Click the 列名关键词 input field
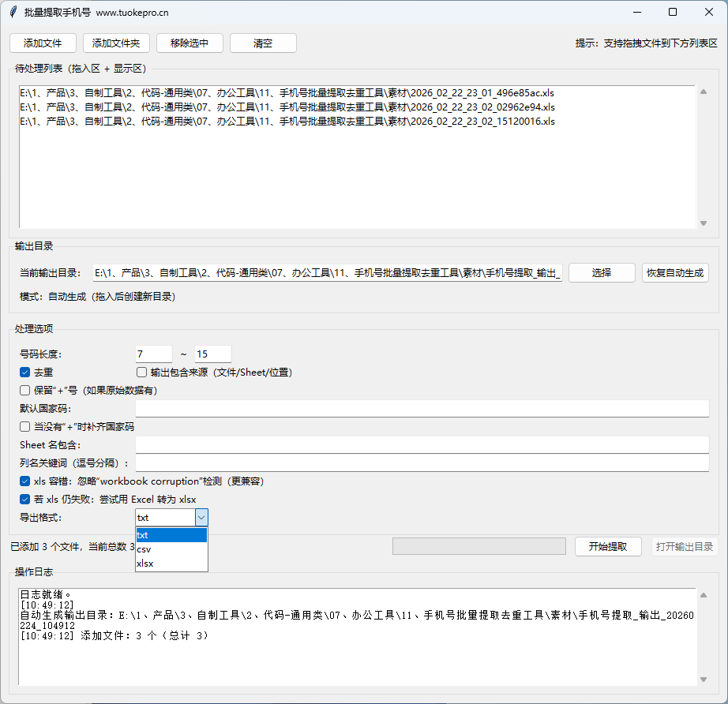The image size is (728, 704). point(422,462)
